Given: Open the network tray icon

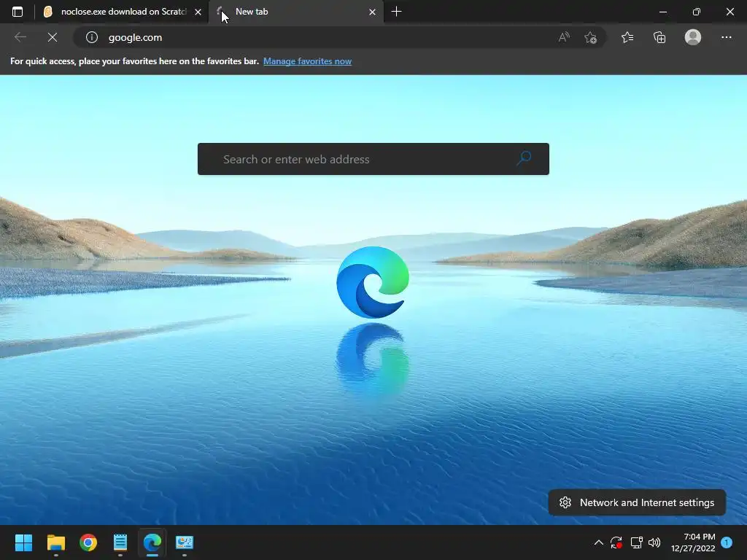Looking at the screenshot, I should point(636,542).
